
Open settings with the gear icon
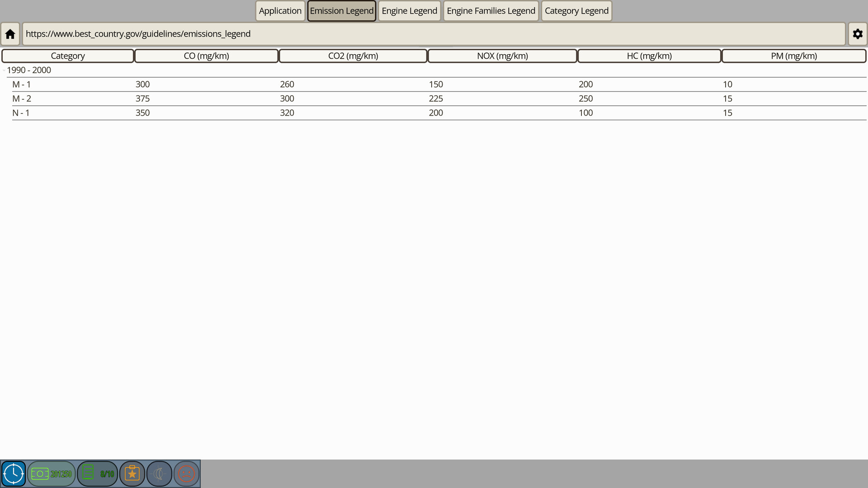click(x=857, y=34)
